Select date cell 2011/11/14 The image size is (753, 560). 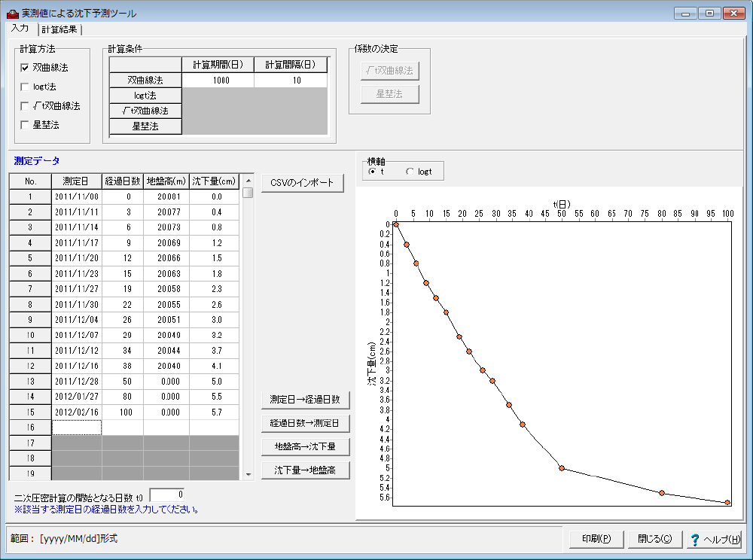(77, 227)
